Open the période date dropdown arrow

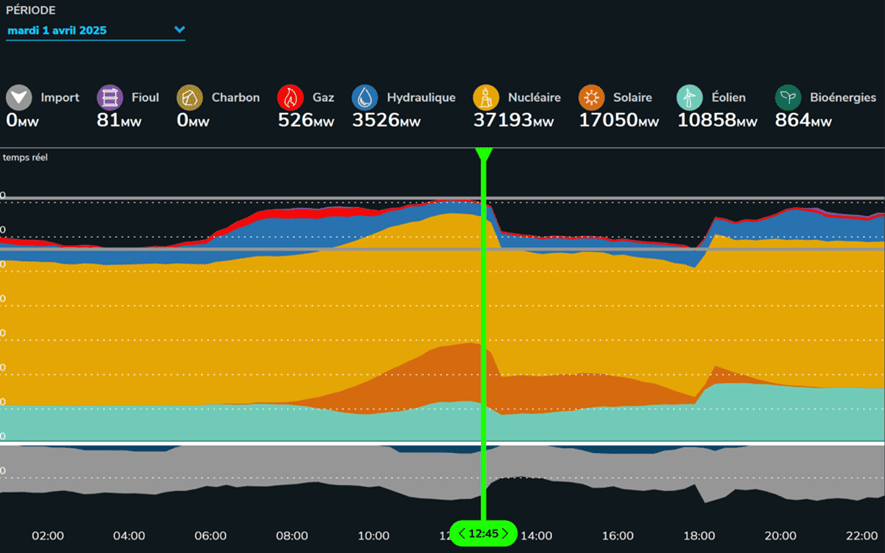(180, 30)
